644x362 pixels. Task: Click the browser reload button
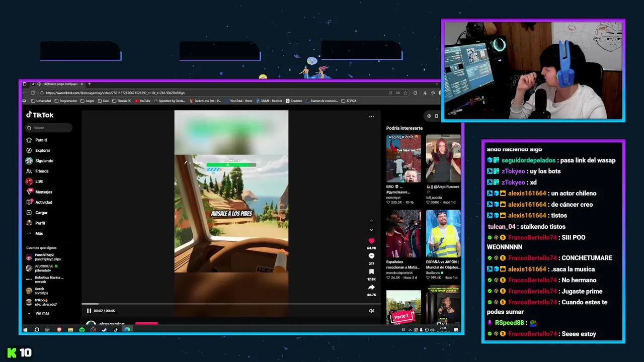[x=33, y=93]
